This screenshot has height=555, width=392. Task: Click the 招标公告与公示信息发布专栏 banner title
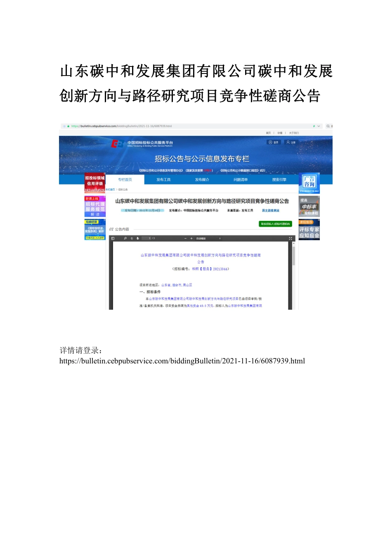[202, 159]
